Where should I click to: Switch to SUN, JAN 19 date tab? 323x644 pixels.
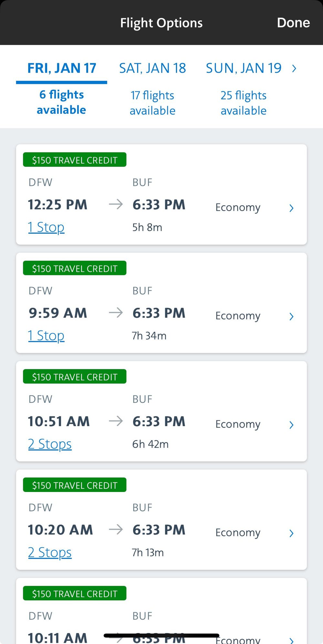[244, 68]
